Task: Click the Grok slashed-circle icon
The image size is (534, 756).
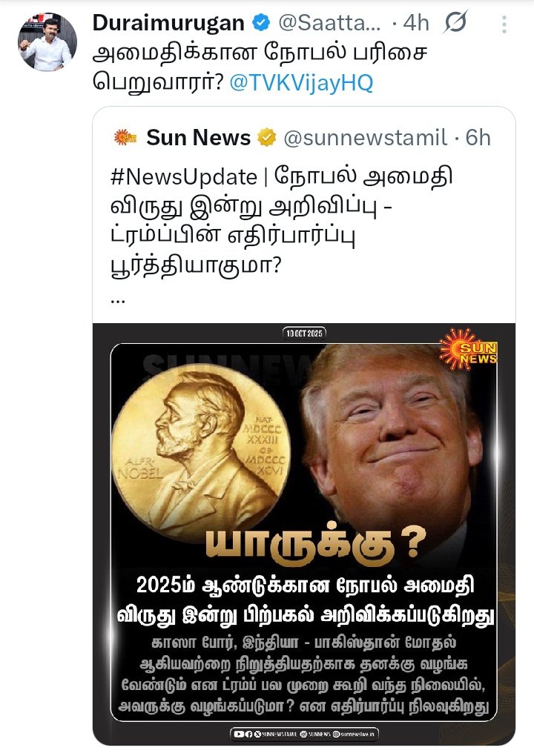Action: click(455, 22)
